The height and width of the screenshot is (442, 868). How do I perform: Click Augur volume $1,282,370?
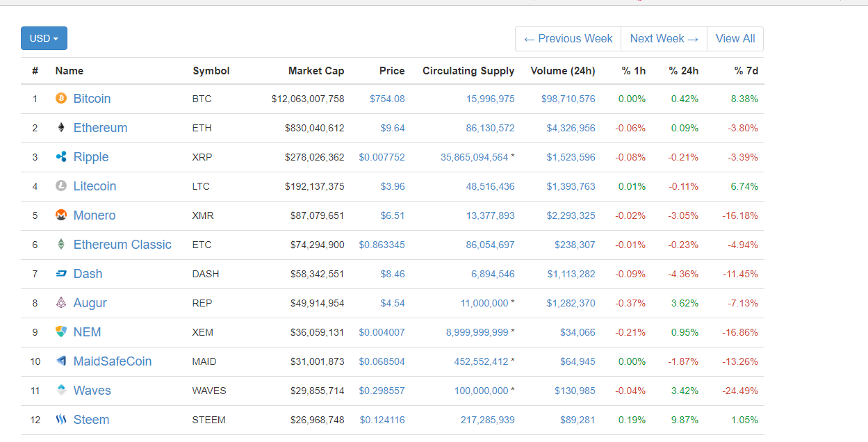(571, 303)
